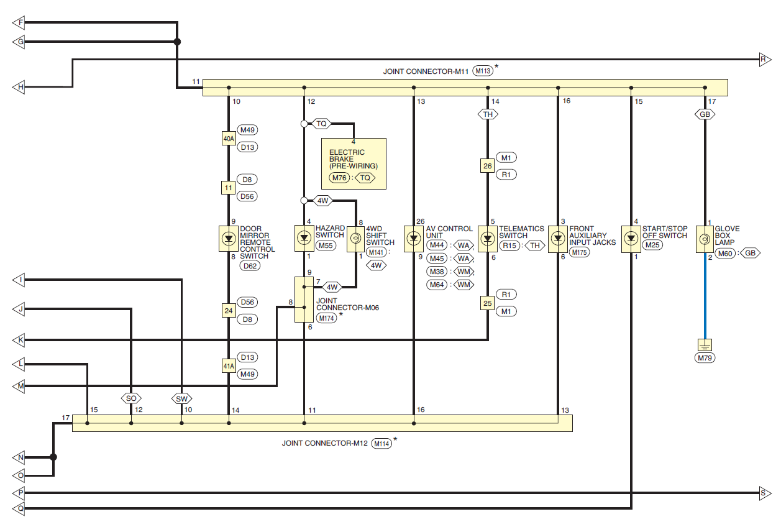The height and width of the screenshot is (532, 781).
Task: Select the glove box lamp symbol
Action: tap(705, 239)
